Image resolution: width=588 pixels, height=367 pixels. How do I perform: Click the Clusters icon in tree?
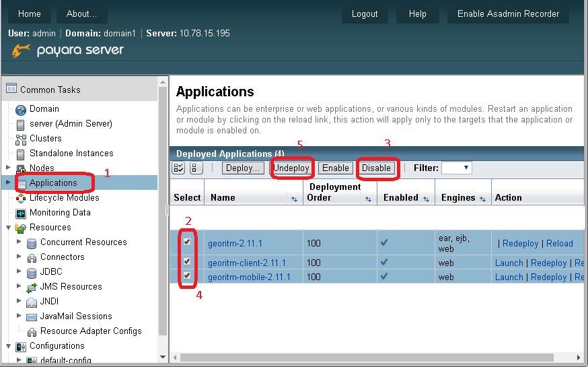tap(21, 139)
